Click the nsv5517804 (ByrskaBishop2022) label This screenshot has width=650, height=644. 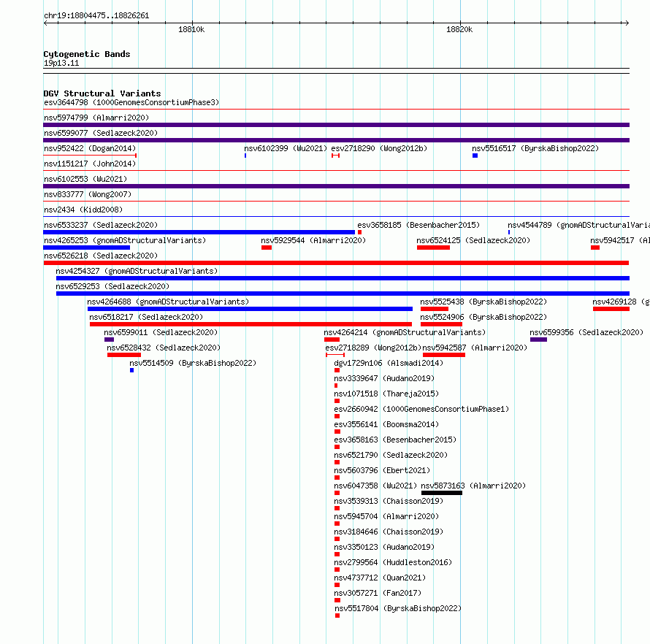pos(398,608)
